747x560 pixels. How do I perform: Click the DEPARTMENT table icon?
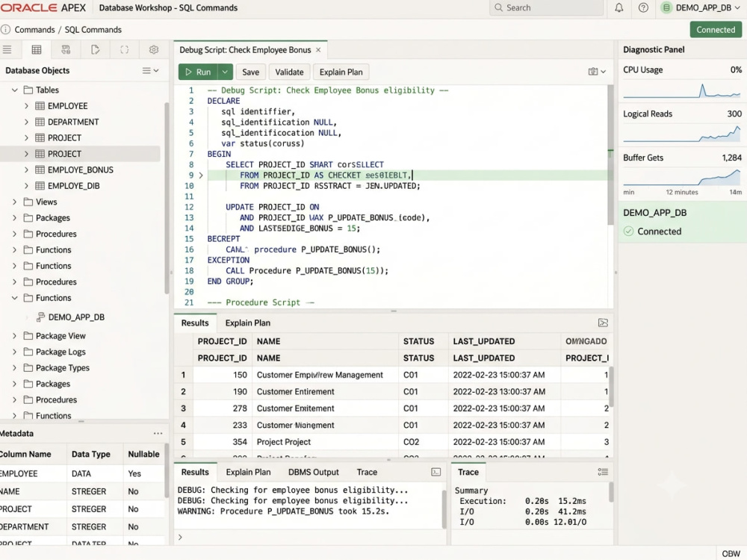pos(40,122)
